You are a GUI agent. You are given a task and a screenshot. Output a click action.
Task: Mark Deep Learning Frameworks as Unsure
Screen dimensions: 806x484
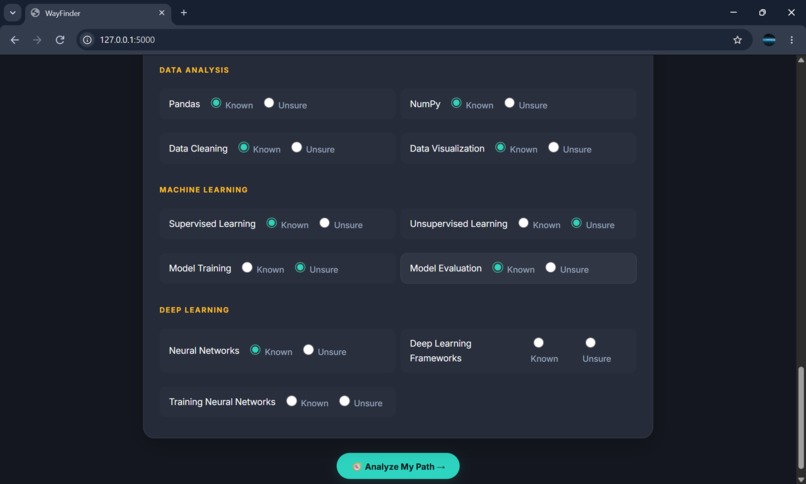pos(591,343)
